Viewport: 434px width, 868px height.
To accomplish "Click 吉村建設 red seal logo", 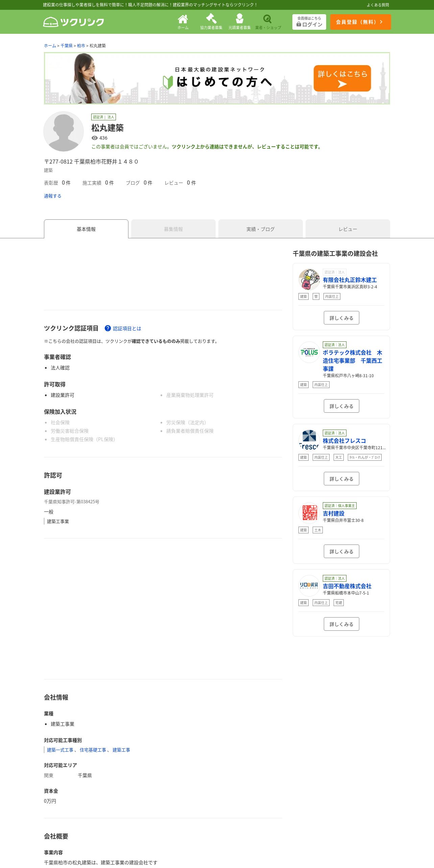I will [309, 513].
